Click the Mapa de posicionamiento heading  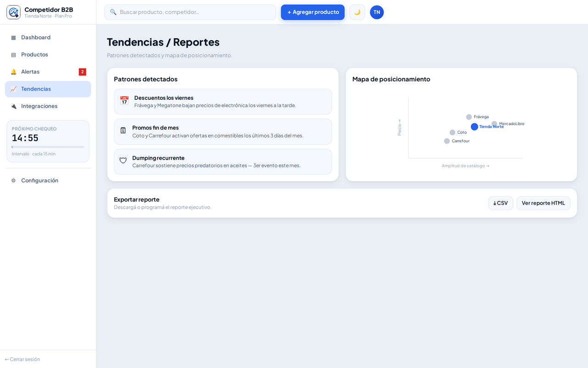391,79
